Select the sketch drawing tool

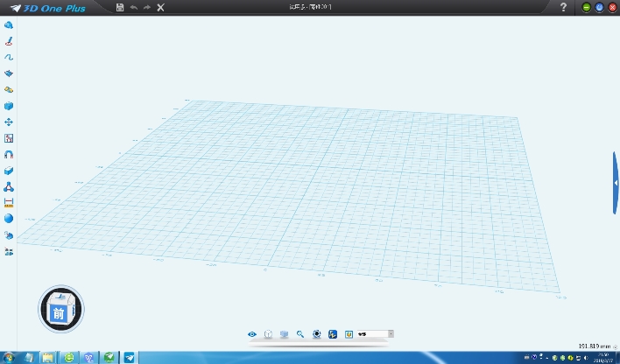(x=9, y=41)
